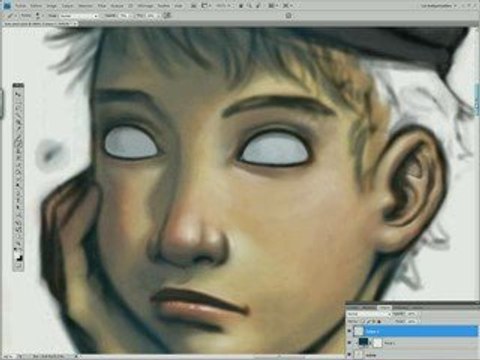The height and width of the screenshot is (360, 480).
Task: Select the Move tool in the toolbox
Action: 18,94
